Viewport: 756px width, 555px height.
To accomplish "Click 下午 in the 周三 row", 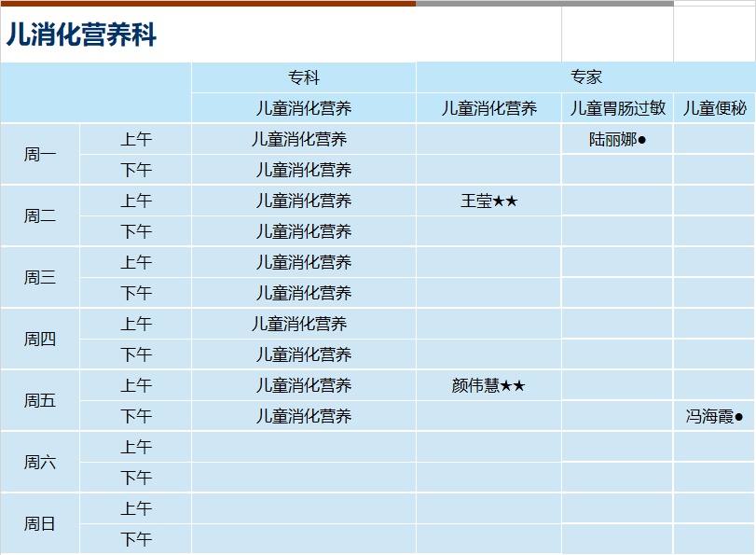I will (136, 293).
